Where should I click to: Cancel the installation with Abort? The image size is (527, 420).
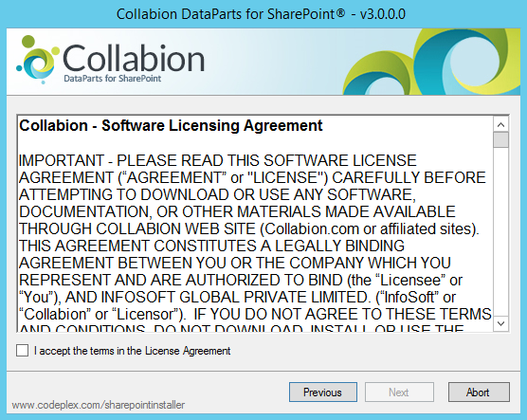click(479, 393)
